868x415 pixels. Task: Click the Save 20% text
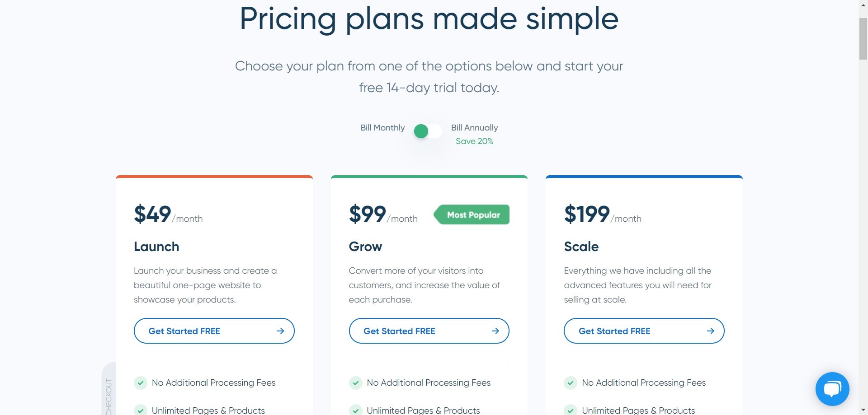(x=474, y=141)
